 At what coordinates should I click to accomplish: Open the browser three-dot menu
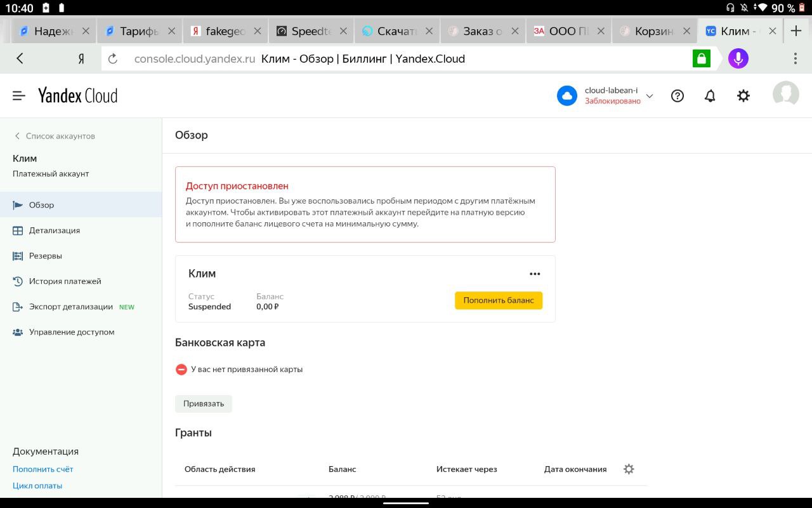796,59
